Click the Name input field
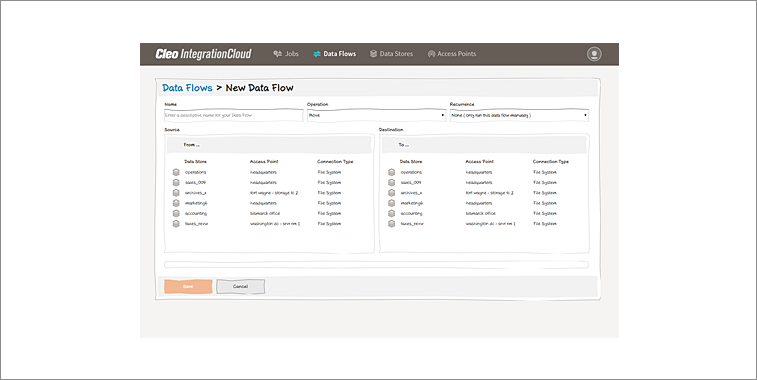Screen dimensions: 757x380 [x=234, y=115]
